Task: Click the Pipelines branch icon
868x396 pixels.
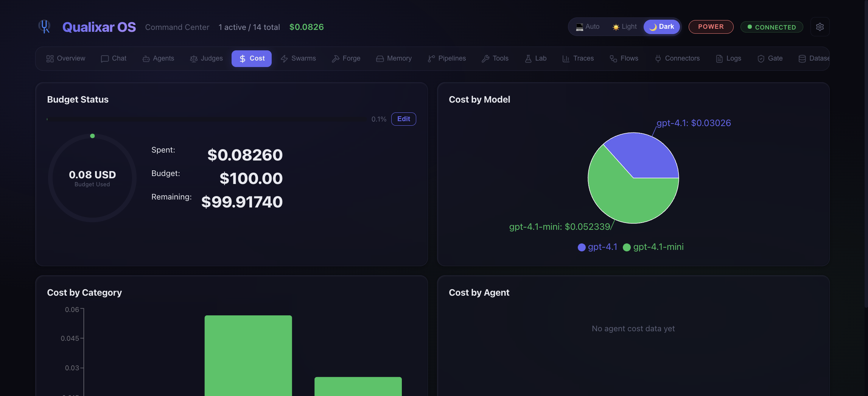Action: pyautogui.click(x=431, y=59)
